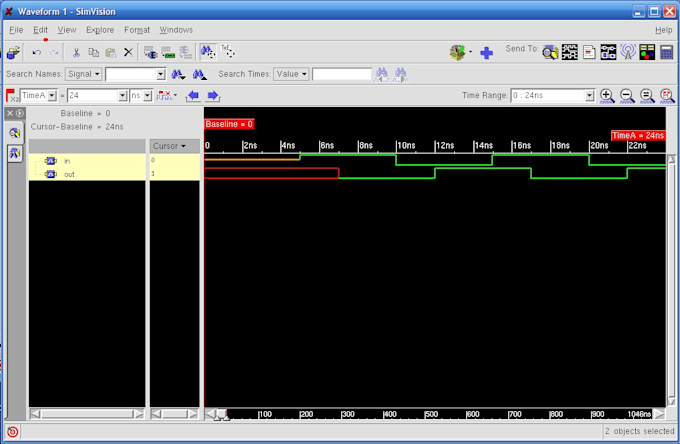Click the blue plus add icon
The width and height of the screenshot is (680, 444).
coord(487,53)
